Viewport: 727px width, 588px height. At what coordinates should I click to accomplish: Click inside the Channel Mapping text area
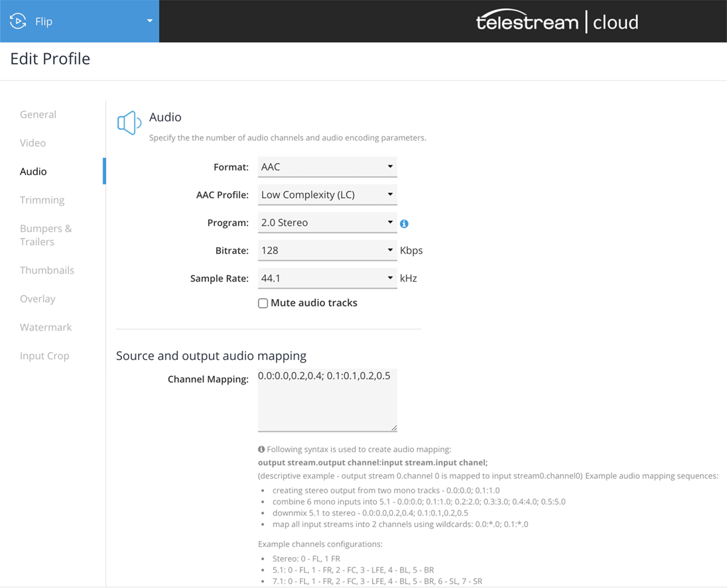pos(327,400)
